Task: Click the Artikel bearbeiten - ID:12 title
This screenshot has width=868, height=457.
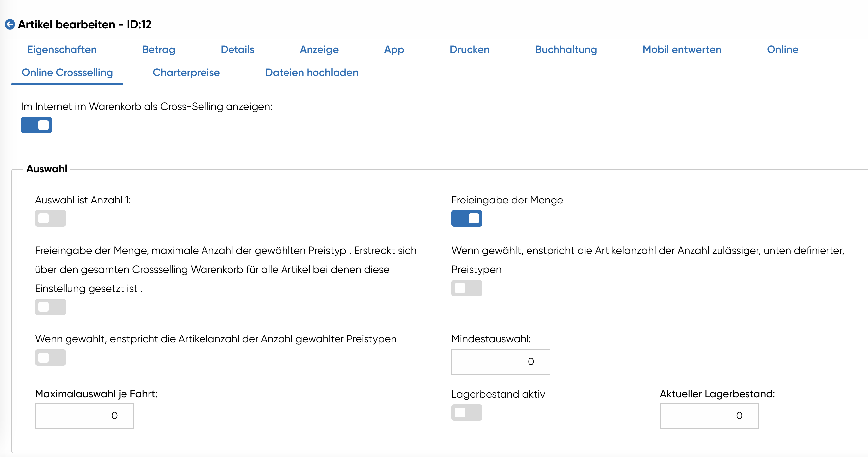Action: pyautogui.click(x=85, y=24)
